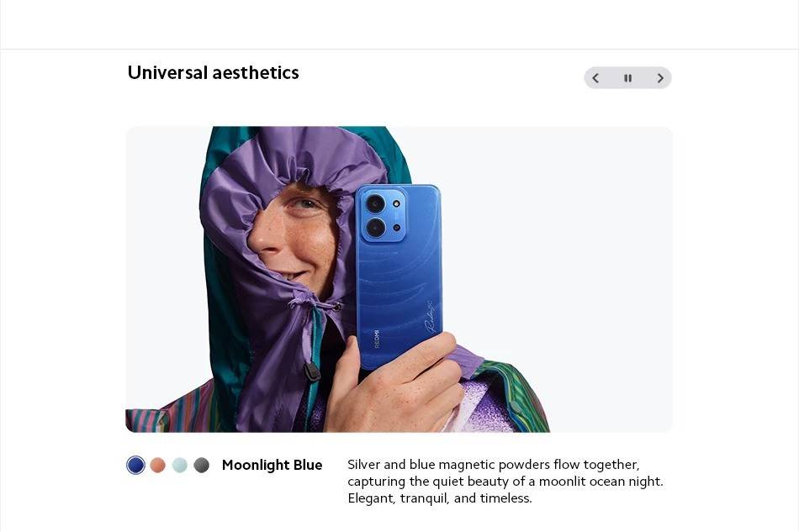The height and width of the screenshot is (532, 799).
Task: Click the handwritten signature on phone back
Action: 431,317
